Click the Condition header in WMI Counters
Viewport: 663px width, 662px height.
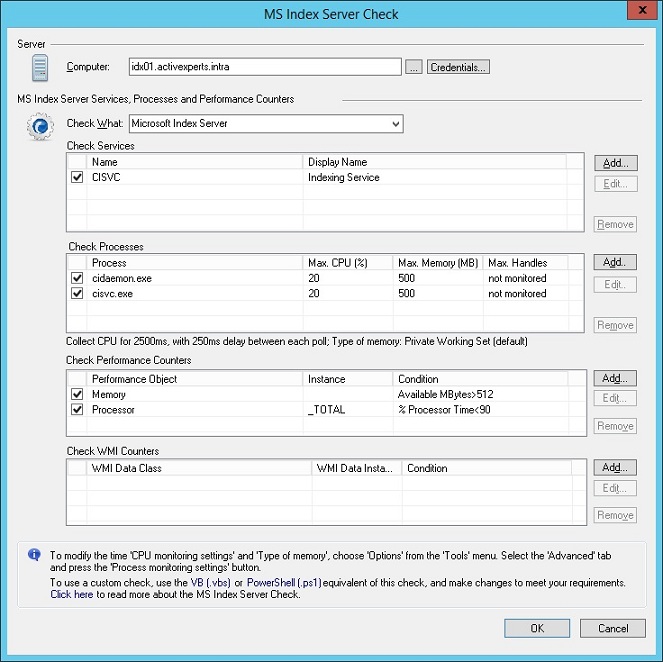[x=487, y=468]
